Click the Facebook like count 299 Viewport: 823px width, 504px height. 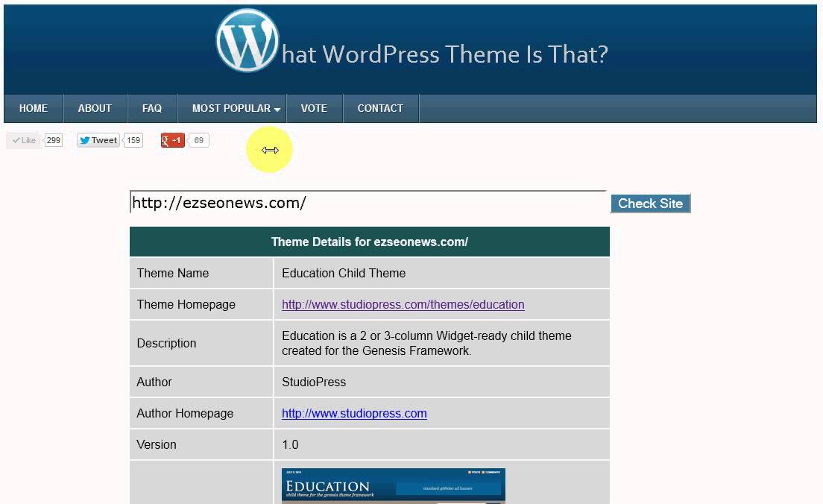pyautogui.click(x=54, y=140)
